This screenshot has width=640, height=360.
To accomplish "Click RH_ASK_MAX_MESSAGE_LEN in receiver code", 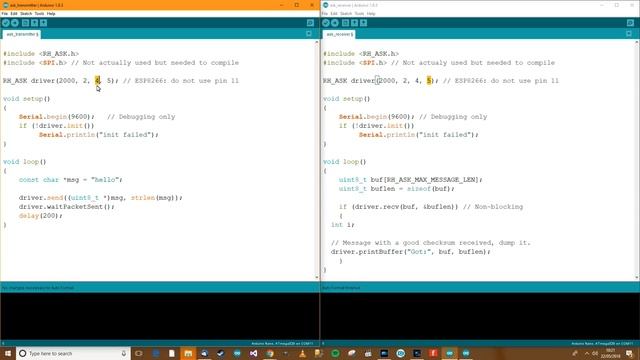I will pyautogui.click(x=431, y=180).
